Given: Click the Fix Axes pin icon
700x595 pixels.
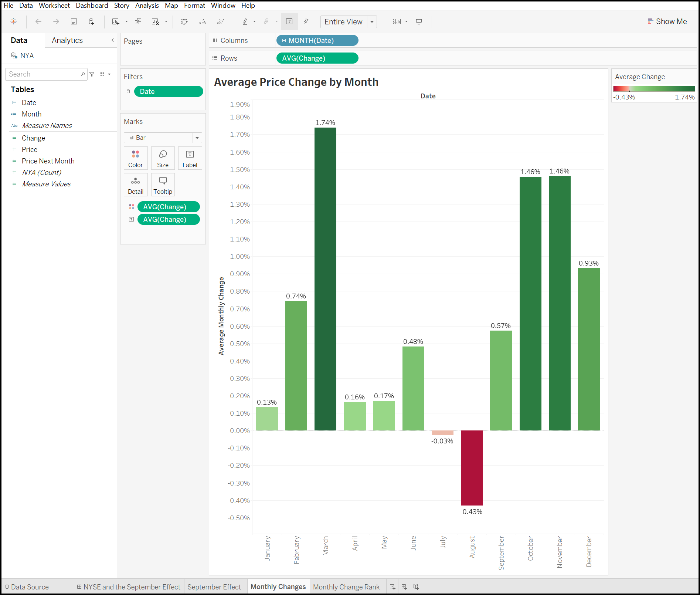Looking at the screenshot, I should [306, 21].
